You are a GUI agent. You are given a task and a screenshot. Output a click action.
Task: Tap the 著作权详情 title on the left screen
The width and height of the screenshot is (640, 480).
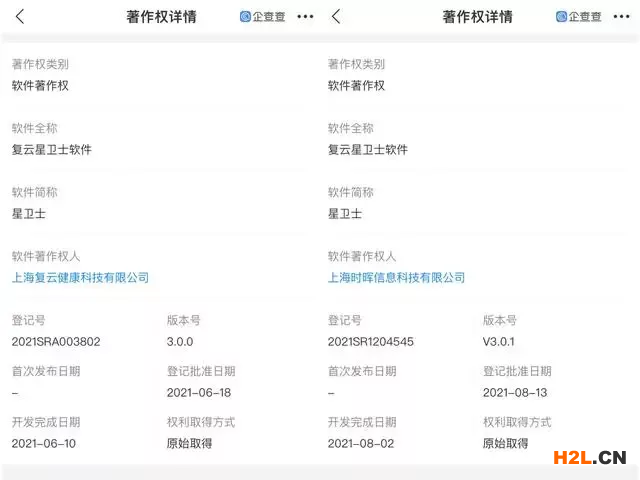tap(161, 17)
